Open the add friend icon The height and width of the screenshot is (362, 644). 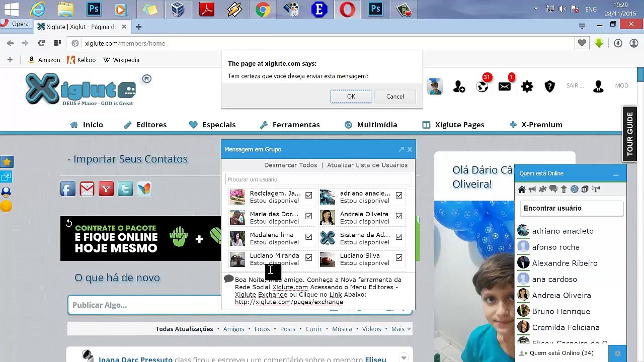click(459, 86)
